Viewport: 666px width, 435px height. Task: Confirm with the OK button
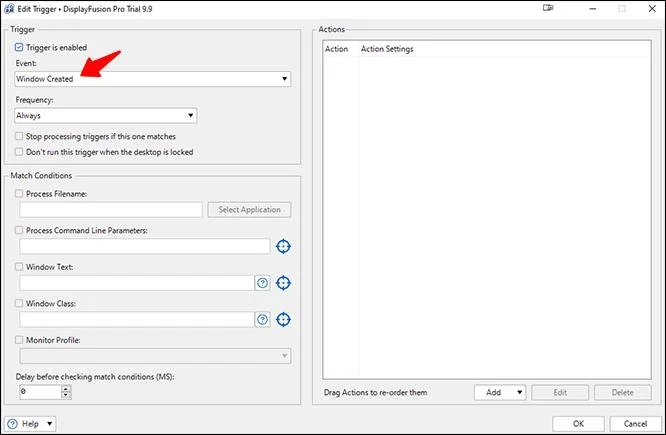point(578,424)
